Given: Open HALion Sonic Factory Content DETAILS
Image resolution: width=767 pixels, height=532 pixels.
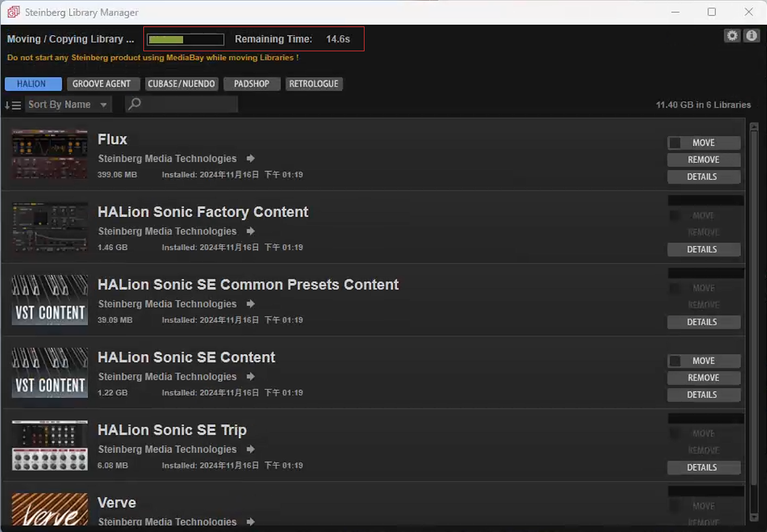Looking at the screenshot, I should pyautogui.click(x=704, y=249).
